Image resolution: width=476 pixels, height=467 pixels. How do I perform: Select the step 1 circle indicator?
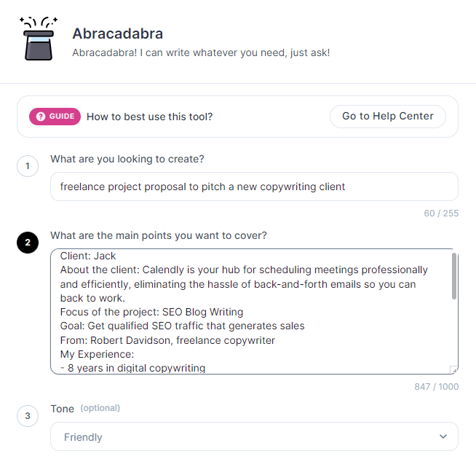coord(28,166)
